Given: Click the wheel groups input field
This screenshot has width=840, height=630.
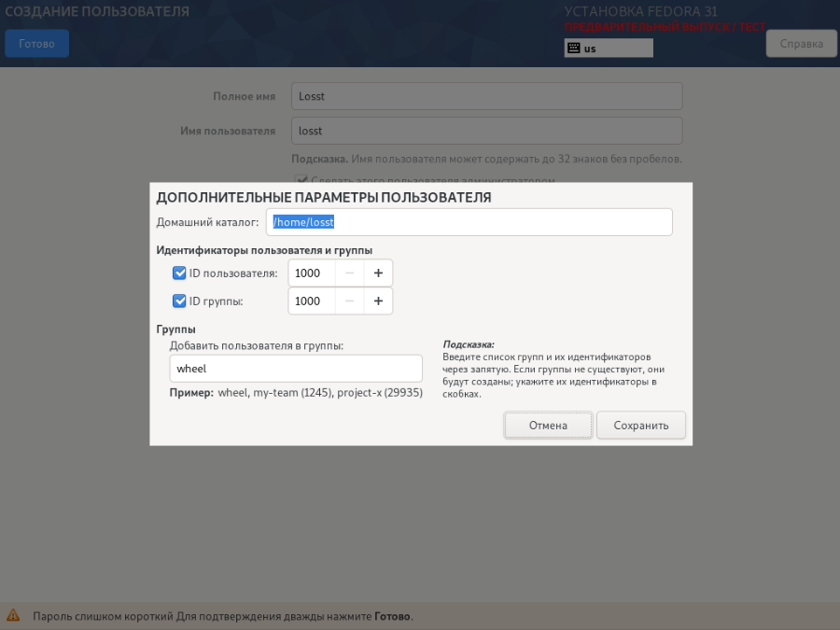Looking at the screenshot, I should pos(295,368).
